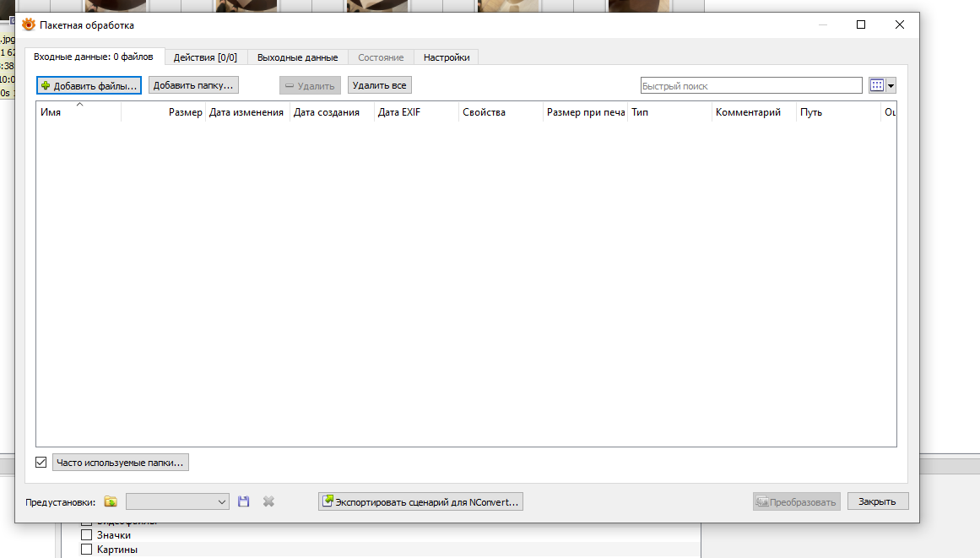Viewport: 980px width, 558px height.
Task: Open the Выходные данные tab
Action: pos(297,57)
